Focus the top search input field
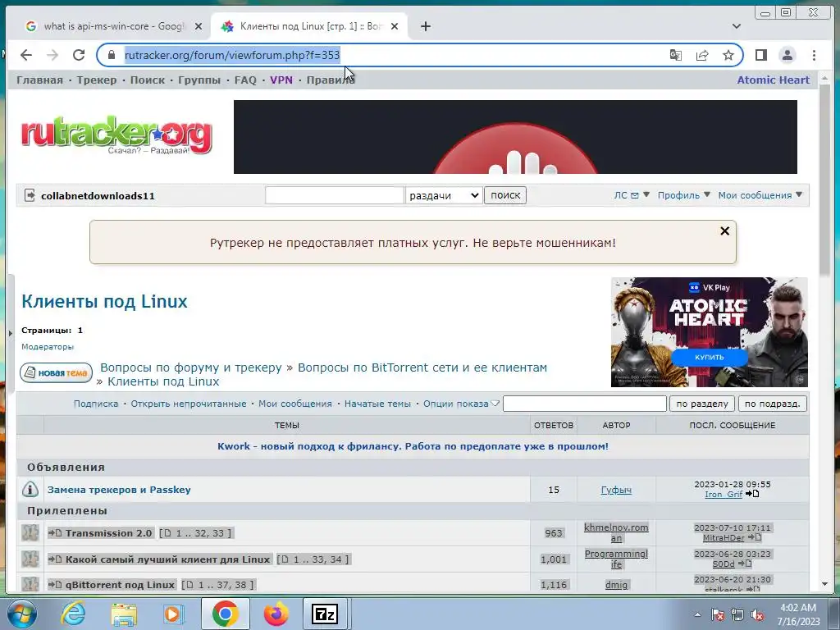The image size is (840, 630). click(x=335, y=195)
